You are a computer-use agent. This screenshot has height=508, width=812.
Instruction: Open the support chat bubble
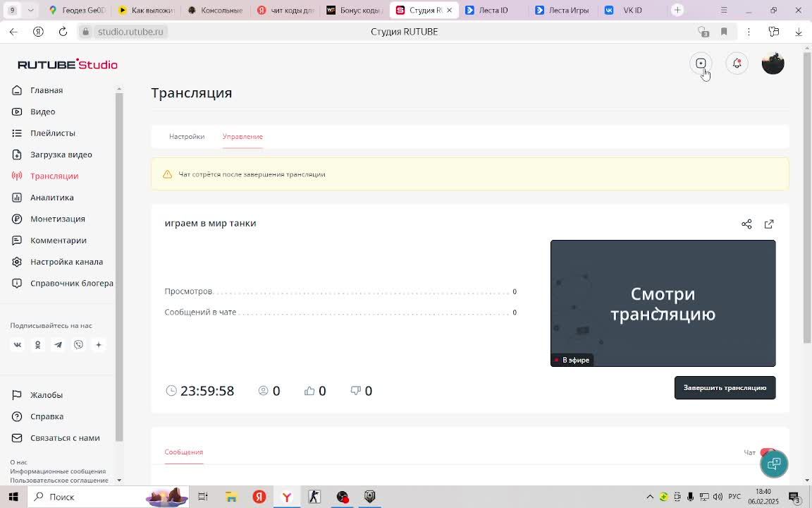click(774, 464)
